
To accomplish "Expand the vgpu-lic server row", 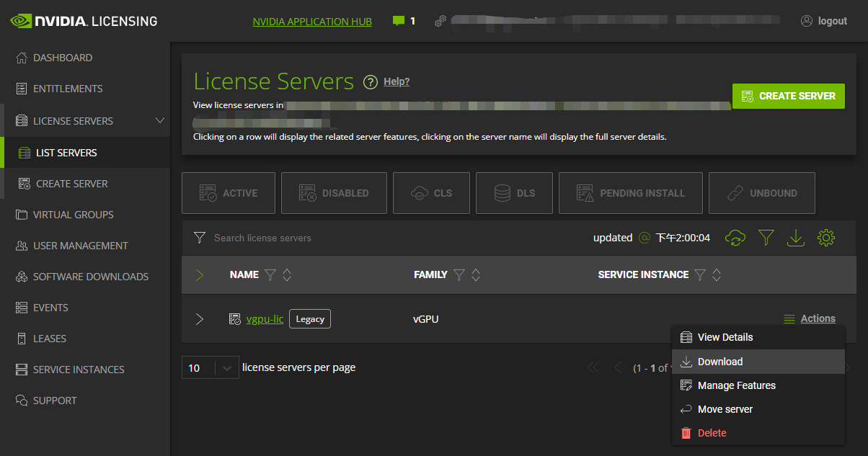I will pyautogui.click(x=200, y=318).
